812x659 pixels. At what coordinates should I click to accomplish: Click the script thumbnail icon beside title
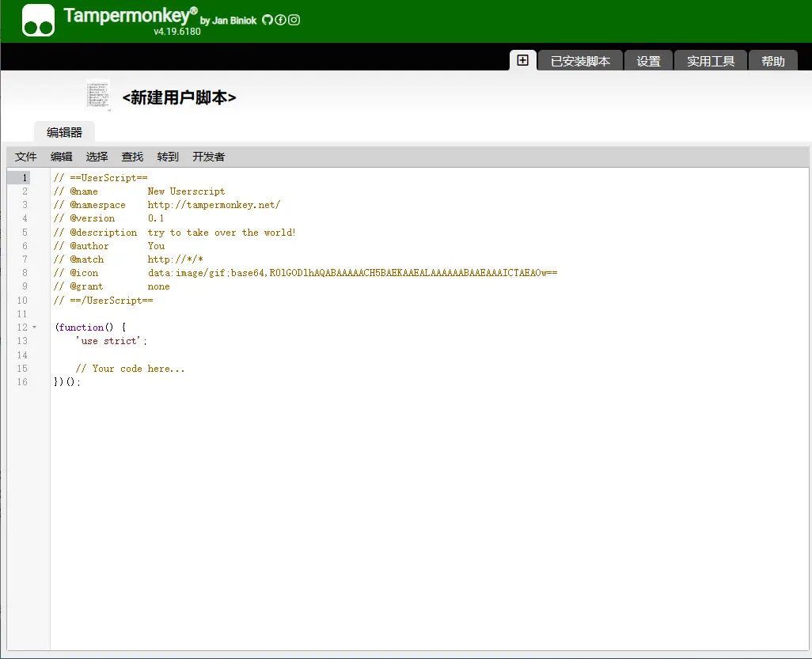(98, 95)
